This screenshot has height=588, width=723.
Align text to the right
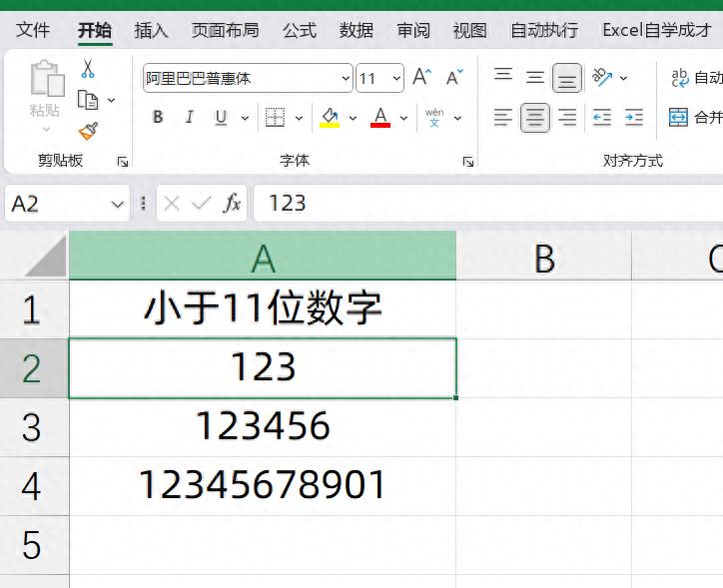[x=567, y=118]
